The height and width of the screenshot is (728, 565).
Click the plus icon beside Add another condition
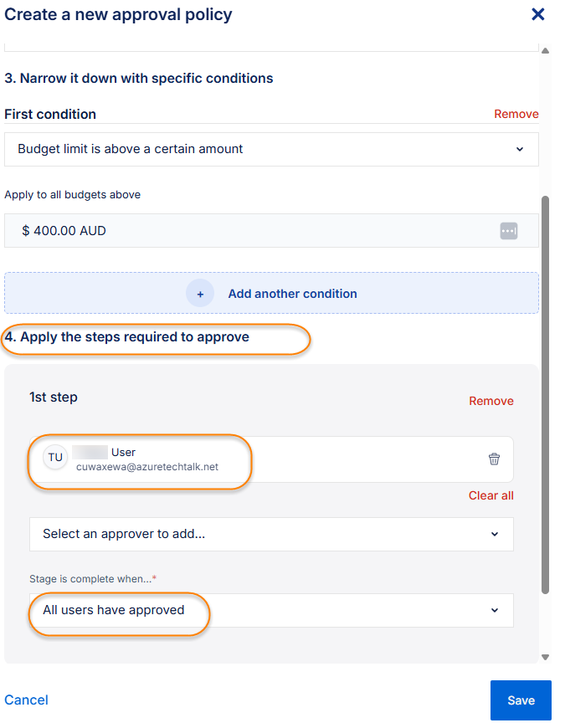(x=200, y=294)
